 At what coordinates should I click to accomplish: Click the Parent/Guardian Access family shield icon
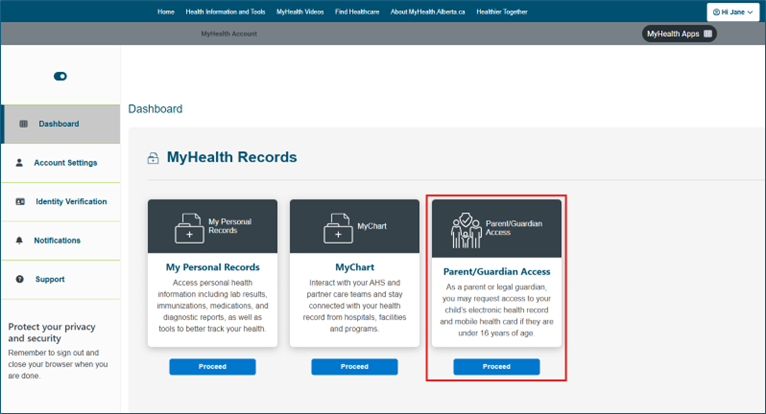tap(469, 229)
